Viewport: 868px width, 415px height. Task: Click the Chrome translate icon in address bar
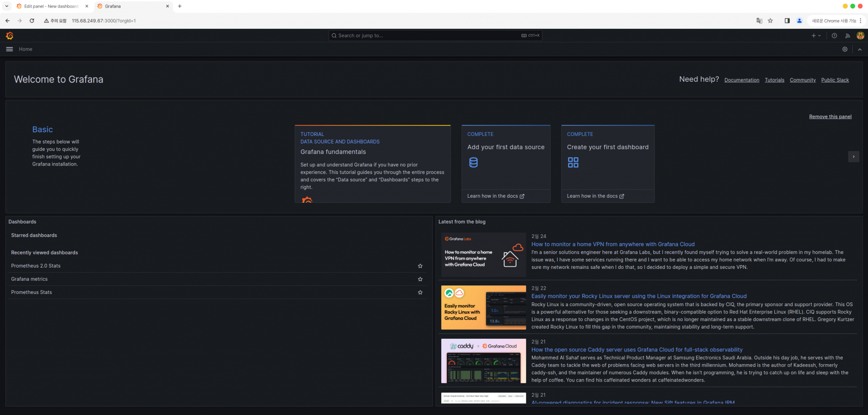tap(759, 20)
